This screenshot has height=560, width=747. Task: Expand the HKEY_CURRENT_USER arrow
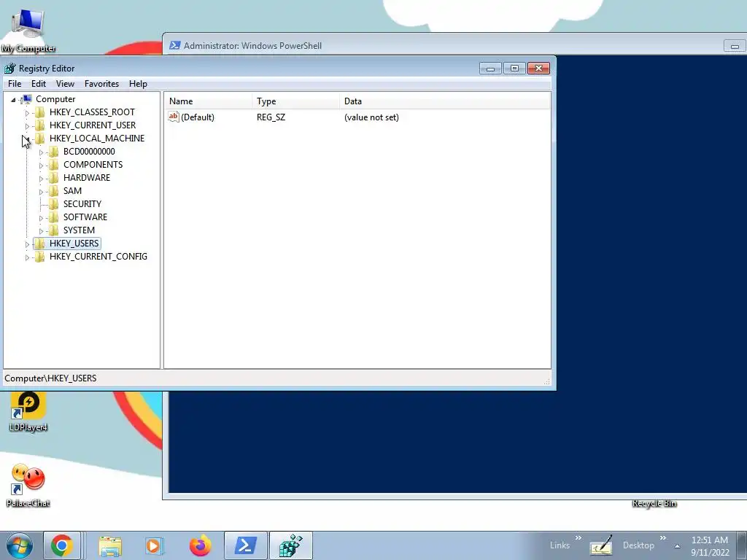tap(27, 126)
